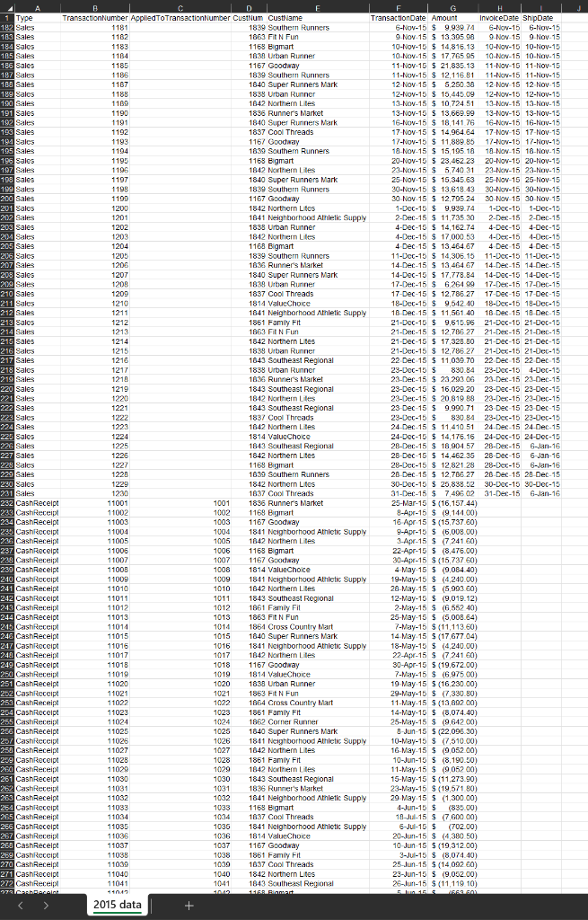Screen dimensions: 588x920
Task: Select transaction number cell 11001
Action: pos(95,503)
